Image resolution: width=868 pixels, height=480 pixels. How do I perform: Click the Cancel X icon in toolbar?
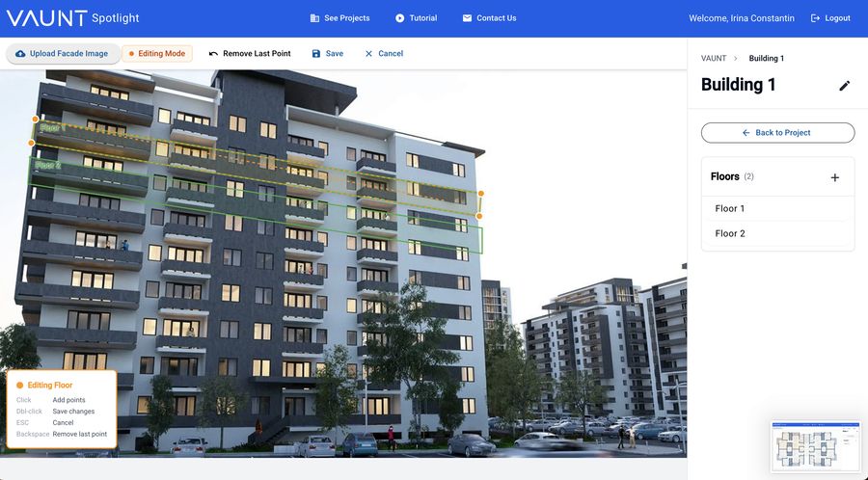[x=368, y=54]
